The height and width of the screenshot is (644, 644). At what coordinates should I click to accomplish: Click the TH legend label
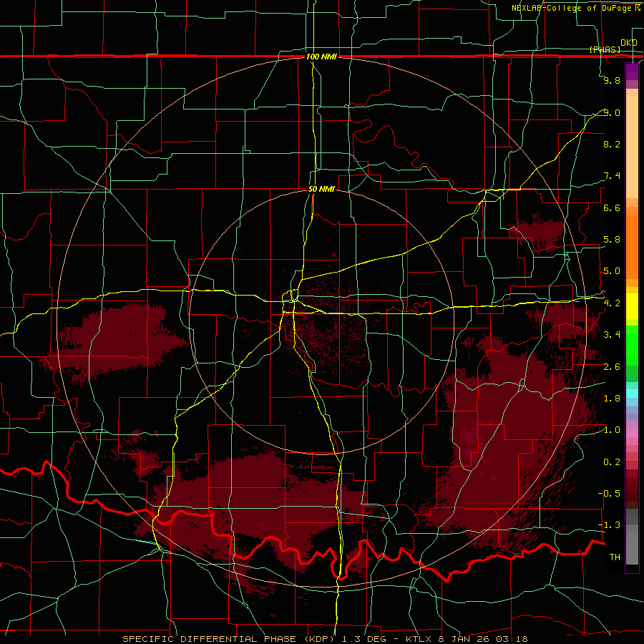615,557
